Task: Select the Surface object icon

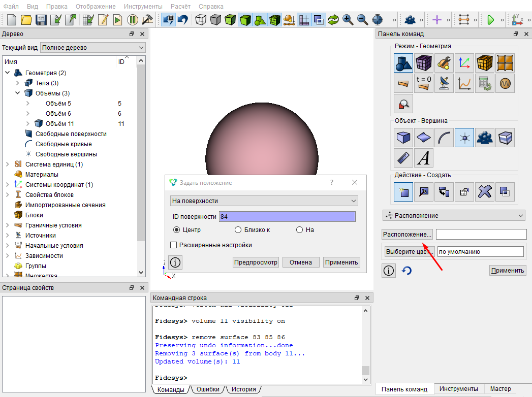Action: click(x=424, y=137)
